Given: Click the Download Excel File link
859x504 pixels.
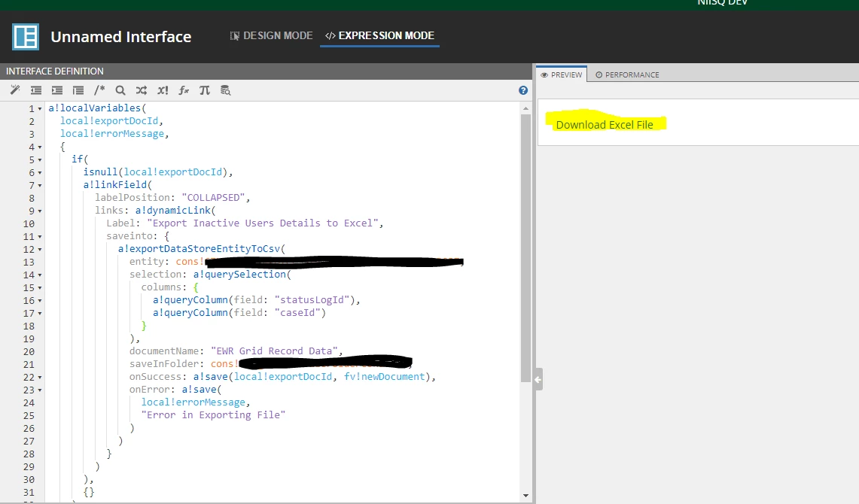Looking at the screenshot, I should (x=605, y=125).
